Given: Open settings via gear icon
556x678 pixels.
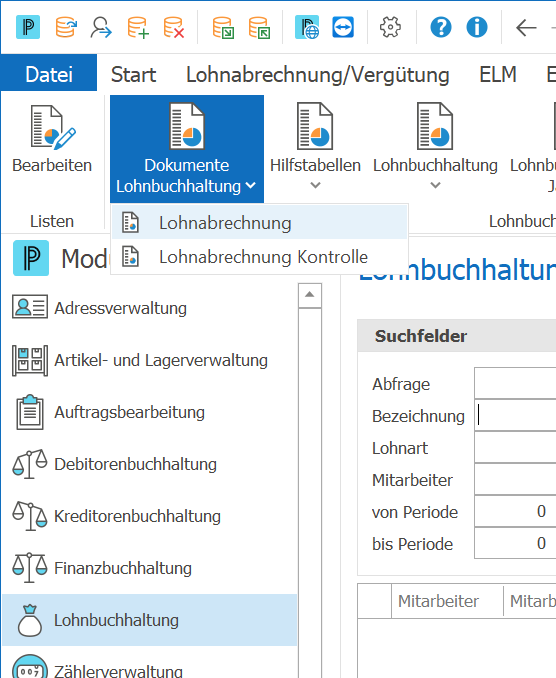Looking at the screenshot, I should [390, 27].
